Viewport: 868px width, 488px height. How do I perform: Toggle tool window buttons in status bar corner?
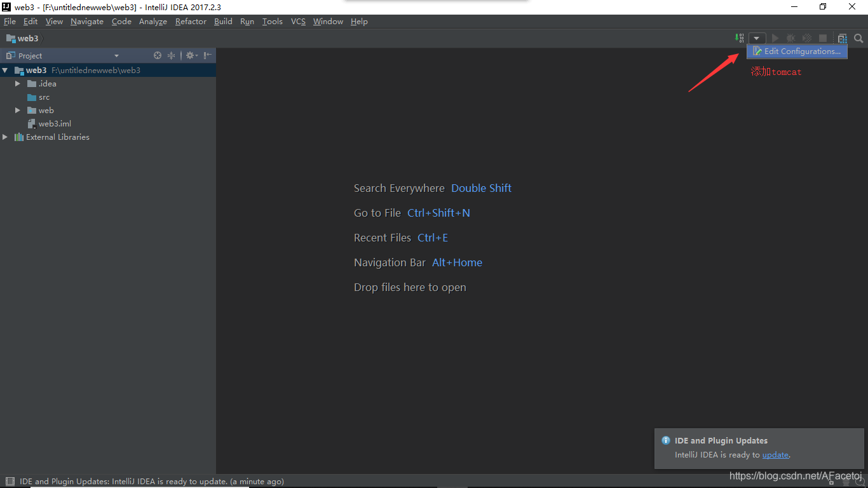[10, 482]
